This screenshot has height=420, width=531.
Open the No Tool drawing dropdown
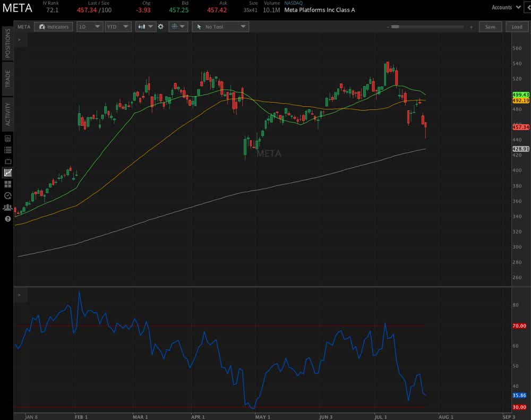220,27
